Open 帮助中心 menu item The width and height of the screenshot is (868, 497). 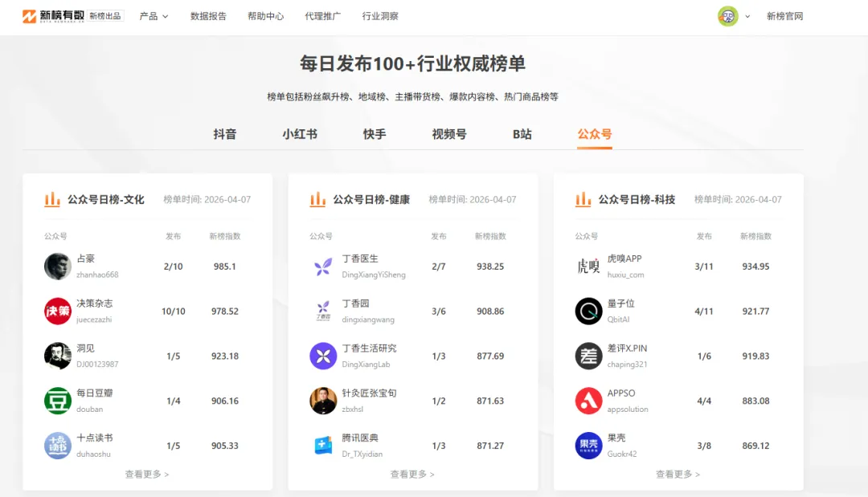(266, 16)
